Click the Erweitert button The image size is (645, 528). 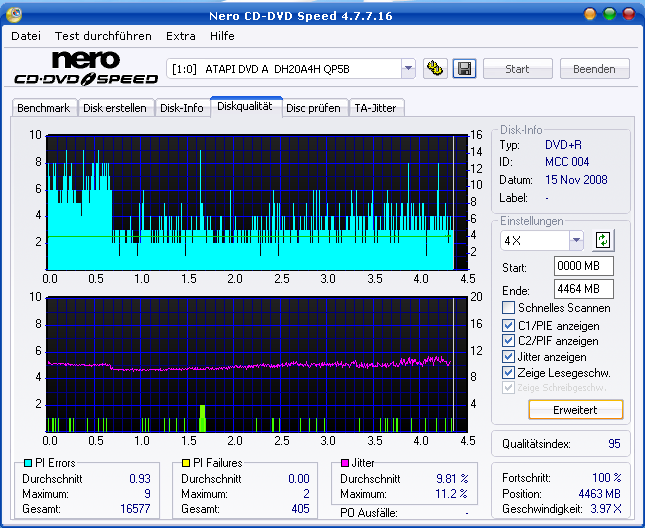pyautogui.click(x=575, y=410)
